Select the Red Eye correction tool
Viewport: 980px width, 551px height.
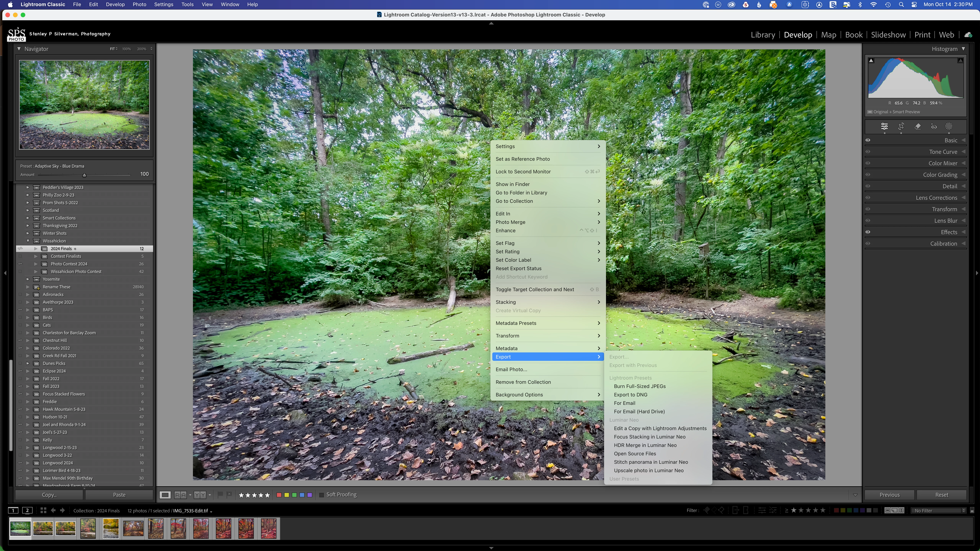click(x=934, y=127)
